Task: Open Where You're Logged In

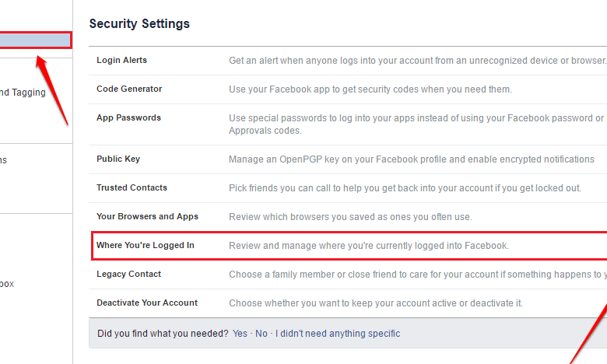Action: [x=146, y=245]
